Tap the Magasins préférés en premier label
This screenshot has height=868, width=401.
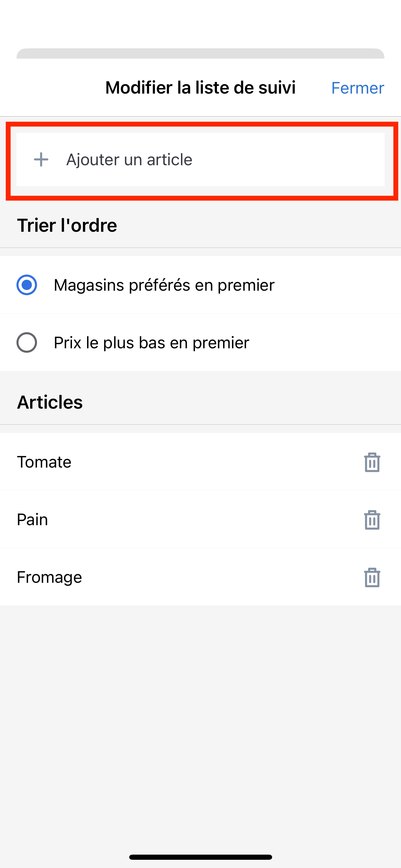pyautogui.click(x=164, y=285)
